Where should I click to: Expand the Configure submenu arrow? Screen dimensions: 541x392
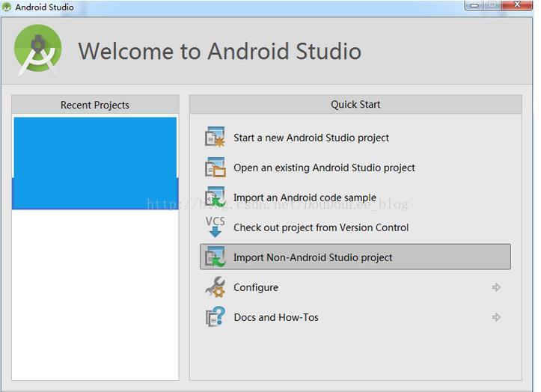tap(496, 287)
